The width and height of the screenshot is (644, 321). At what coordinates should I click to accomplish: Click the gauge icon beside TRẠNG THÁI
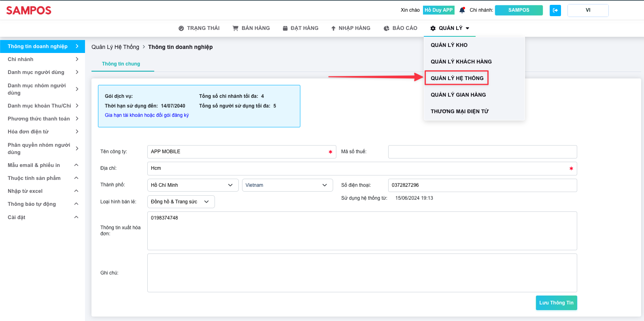pos(181,28)
